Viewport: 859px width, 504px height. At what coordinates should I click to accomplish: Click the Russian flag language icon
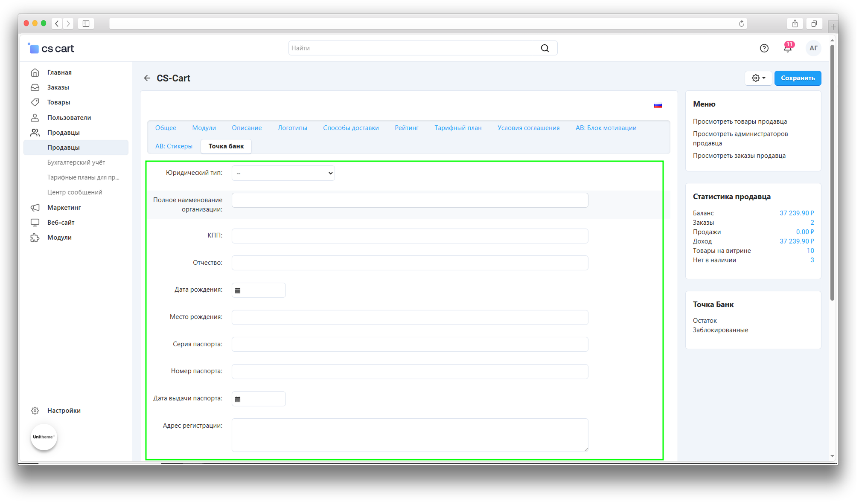coord(658,105)
